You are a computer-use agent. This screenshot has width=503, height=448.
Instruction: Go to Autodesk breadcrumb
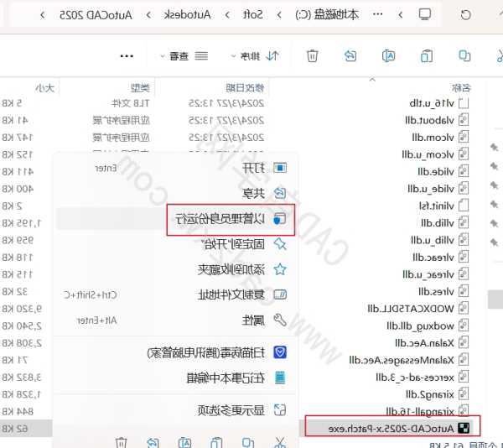(x=187, y=15)
